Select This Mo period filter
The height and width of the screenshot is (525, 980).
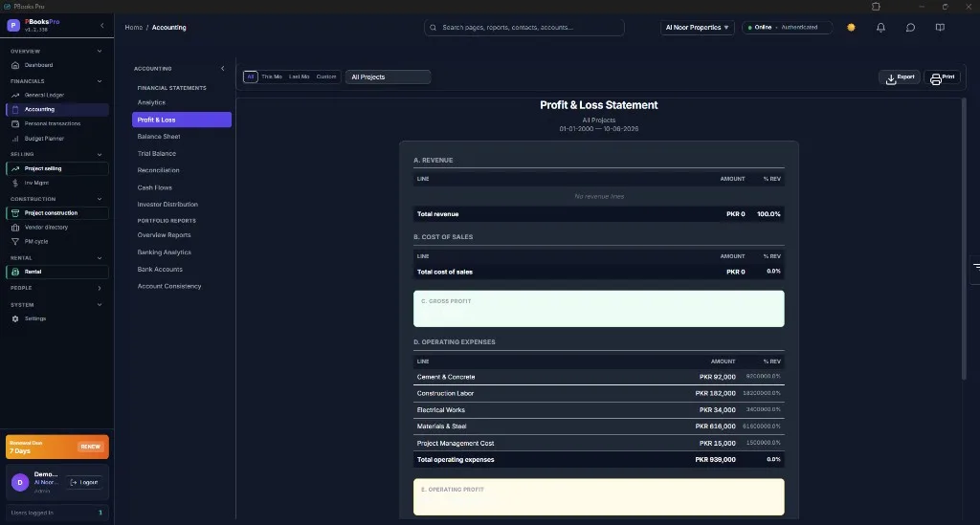272,77
